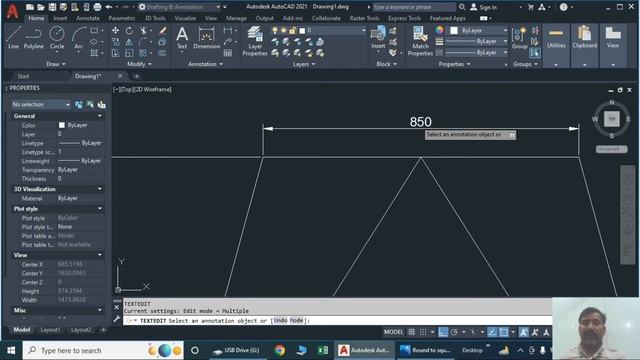This screenshot has height=360, width=640.
Task: Click the Text tool
Action: click(182, 38)
